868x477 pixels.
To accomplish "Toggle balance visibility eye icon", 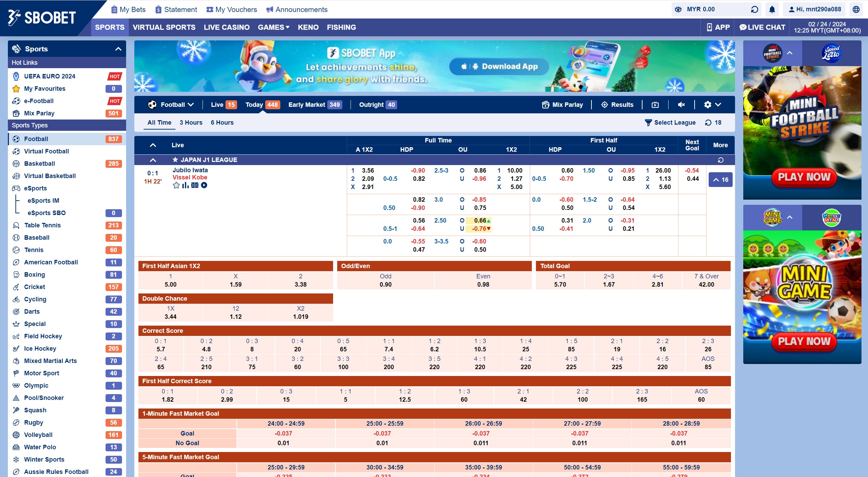I will tap(678, 9).
